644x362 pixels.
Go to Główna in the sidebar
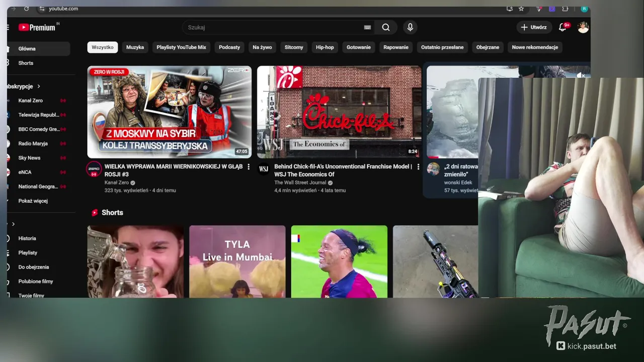click(x=38, y=49)
